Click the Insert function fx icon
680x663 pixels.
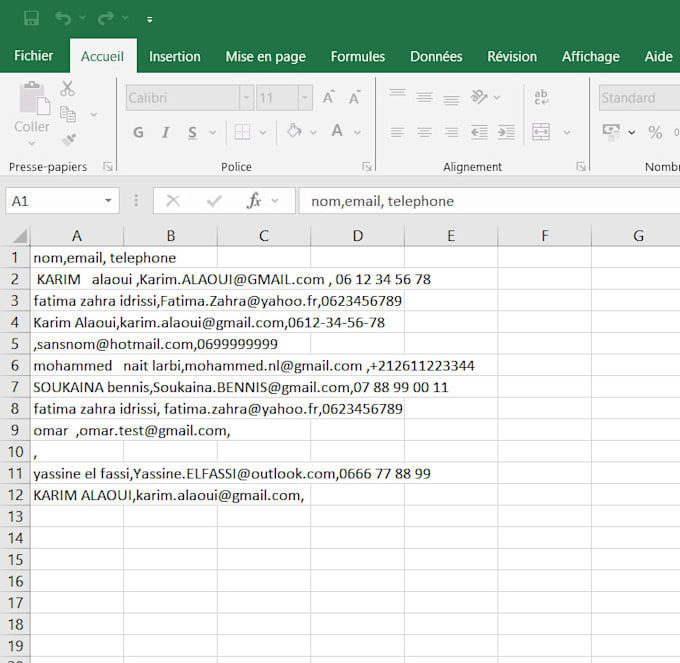tap(254, 201)
